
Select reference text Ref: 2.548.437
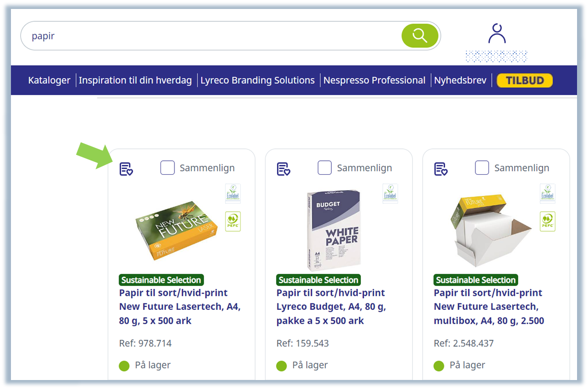click(x=463, y=343)
